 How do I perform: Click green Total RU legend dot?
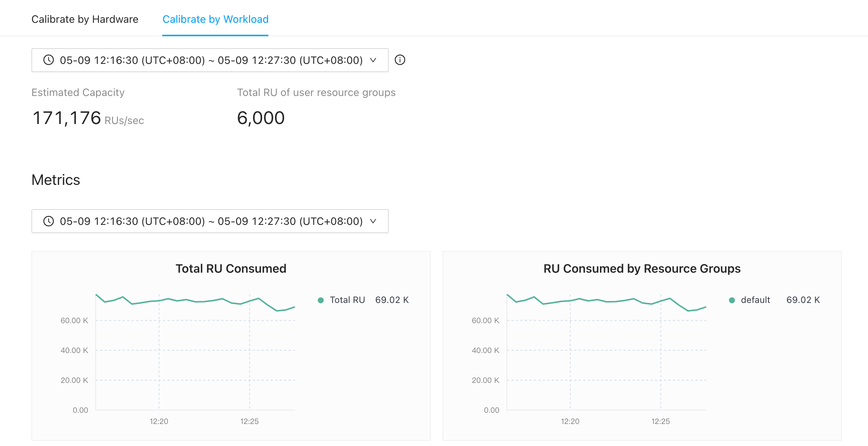coord(321,300)
